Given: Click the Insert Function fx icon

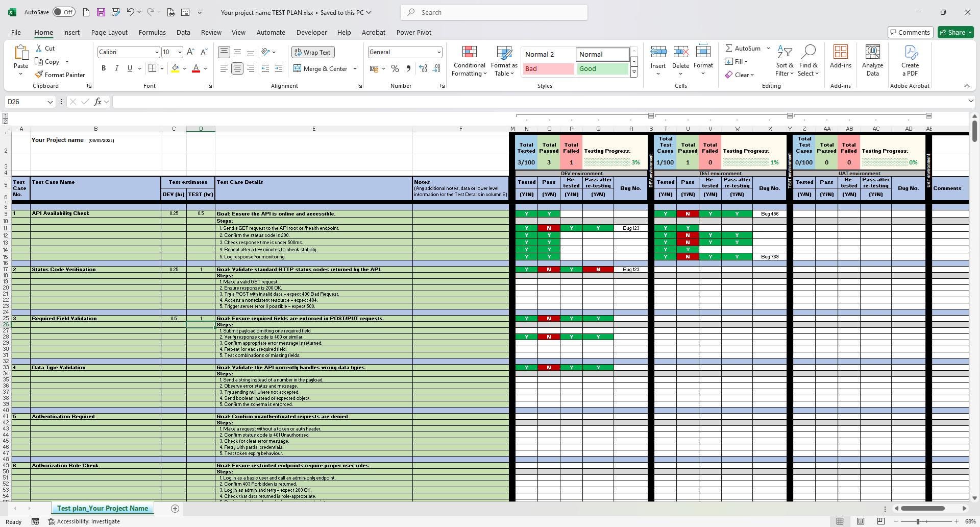Looking at the screenshot, I should tap(97, 102).
